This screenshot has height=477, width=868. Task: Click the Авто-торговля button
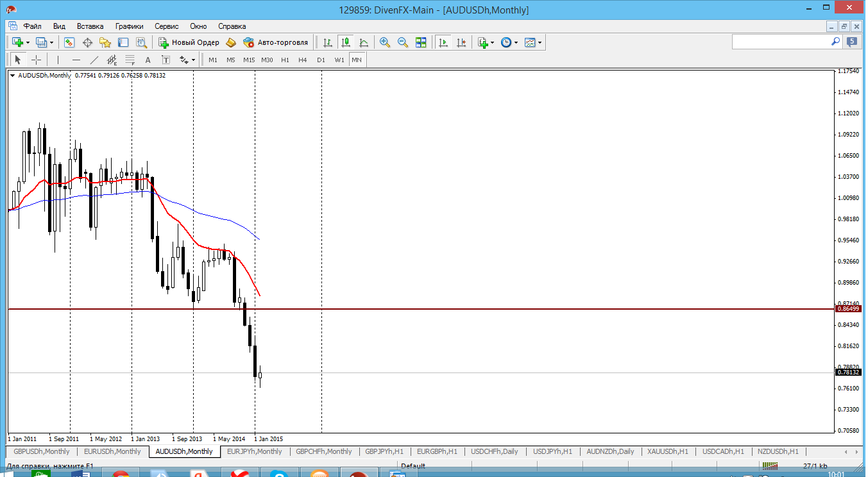(276, 42)
